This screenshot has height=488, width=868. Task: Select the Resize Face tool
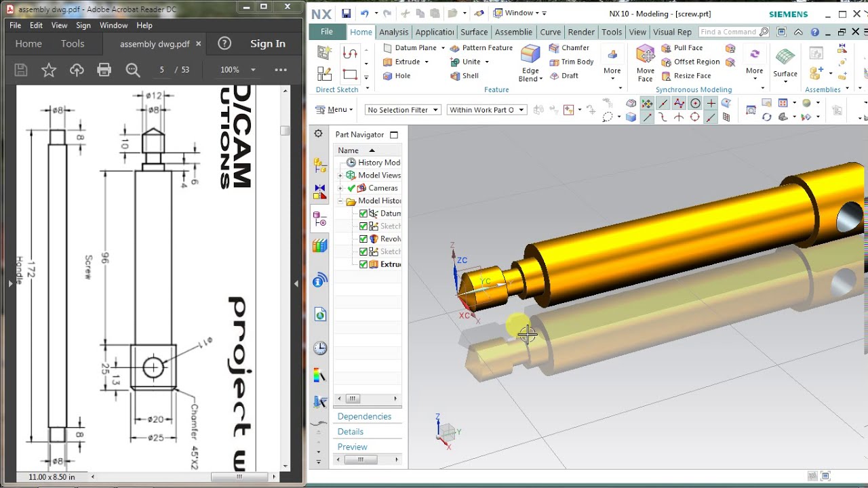687,76
